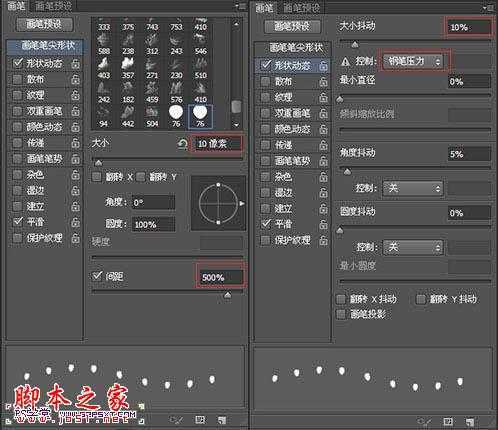Click lock icon beside 纹理 in left panel
The width and height of the screenshot is (498, 430).
(x=76, y=95)
